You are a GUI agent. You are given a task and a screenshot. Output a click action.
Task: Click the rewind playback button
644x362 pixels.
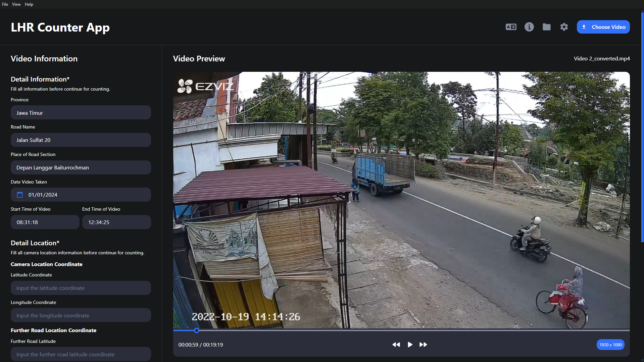396,345
